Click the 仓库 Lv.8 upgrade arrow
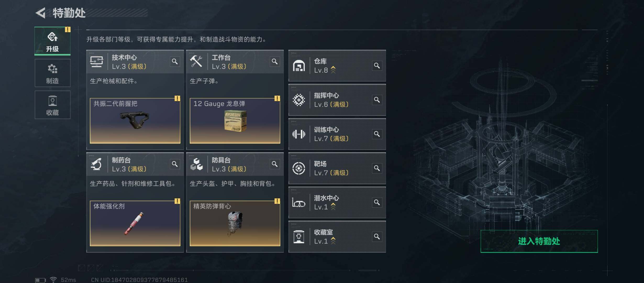 click(333, 70)
